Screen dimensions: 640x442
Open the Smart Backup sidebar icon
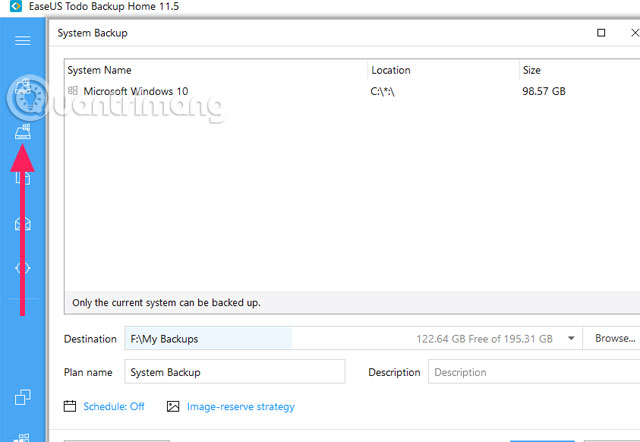[22, 268]
